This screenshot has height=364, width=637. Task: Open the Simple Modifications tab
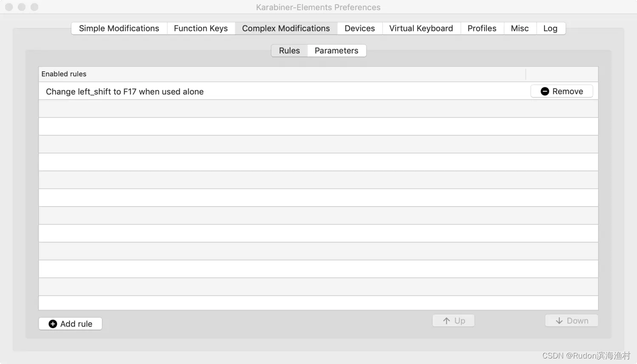pos(119,28)
